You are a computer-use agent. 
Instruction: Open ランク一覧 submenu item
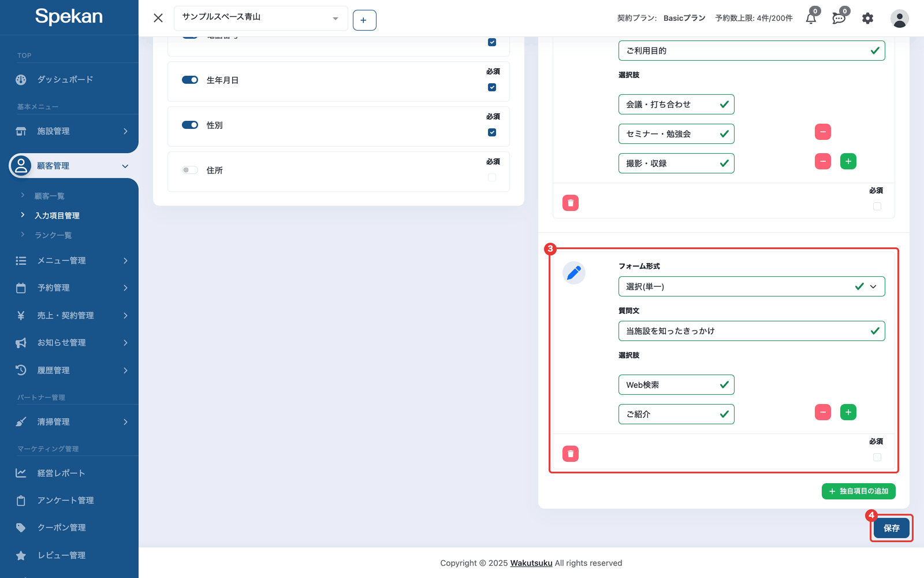pos(53,235)
